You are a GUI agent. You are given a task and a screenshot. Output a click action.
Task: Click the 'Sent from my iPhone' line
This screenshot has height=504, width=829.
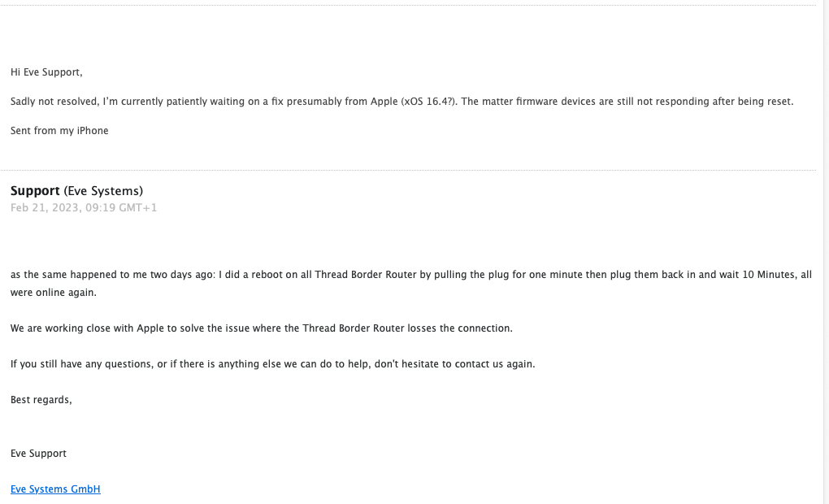tap(59, 131)
